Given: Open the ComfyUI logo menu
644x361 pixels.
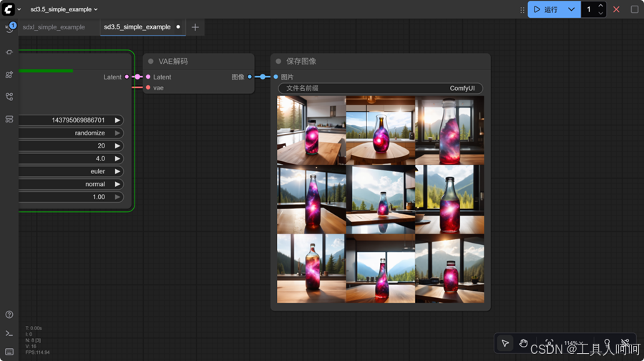Looking at the screenshot, I should point(8,9).
